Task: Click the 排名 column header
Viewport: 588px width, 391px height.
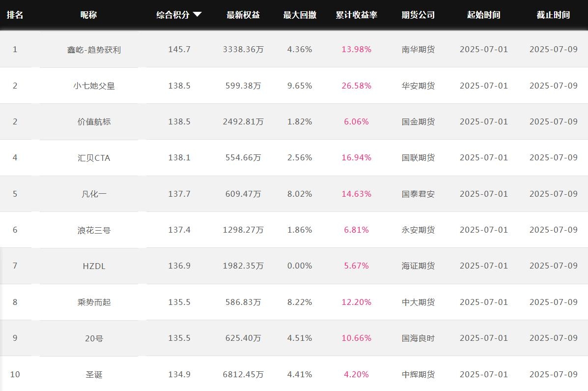Action: coord(15,15)
